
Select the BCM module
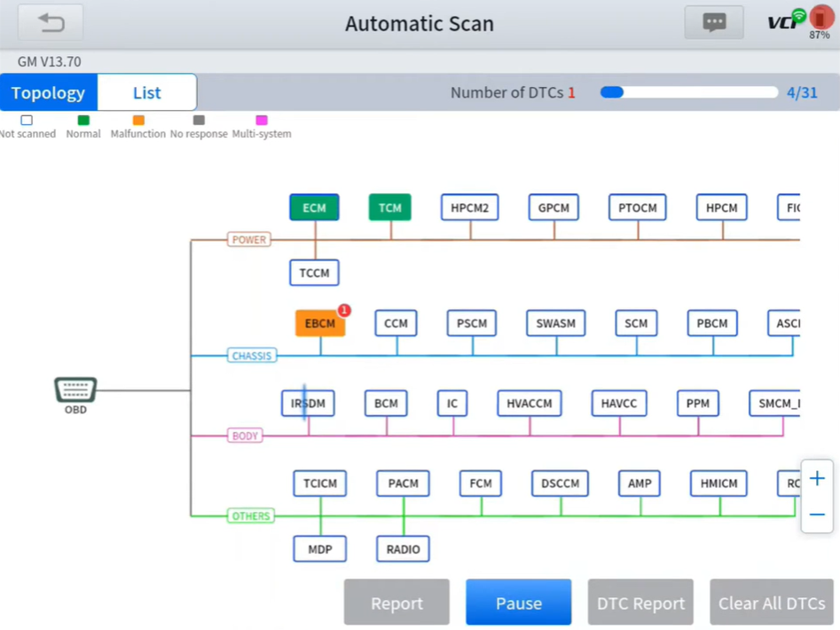point(386,403)
